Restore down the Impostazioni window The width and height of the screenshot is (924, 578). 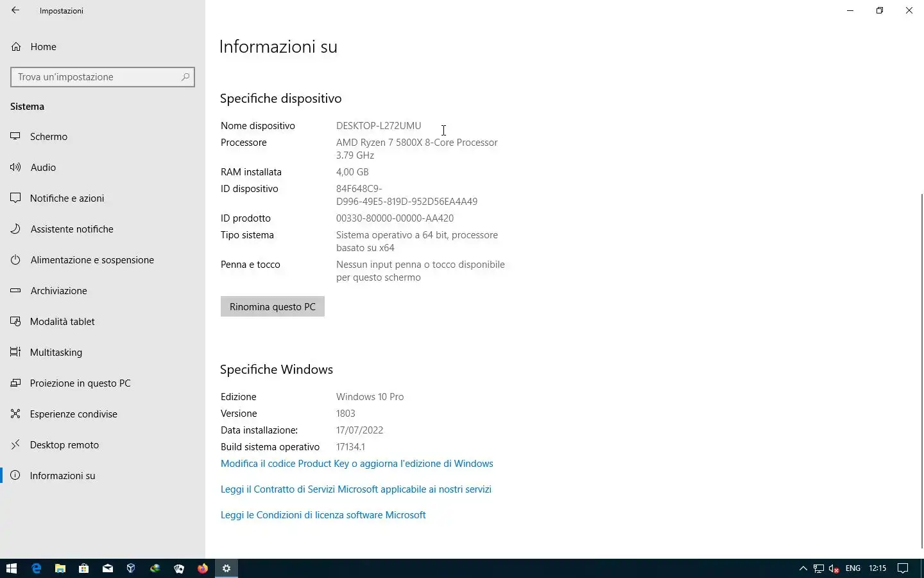[880, 10]
